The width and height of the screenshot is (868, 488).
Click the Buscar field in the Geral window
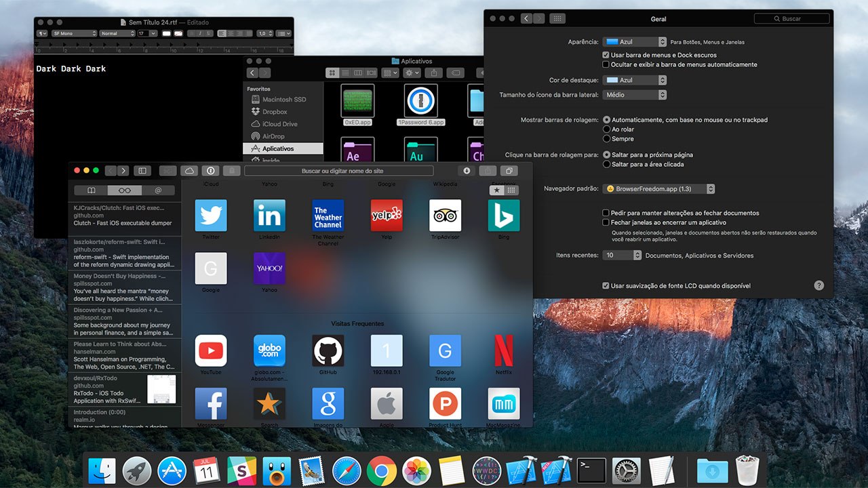pyautogui.click(x=791, y=19)
